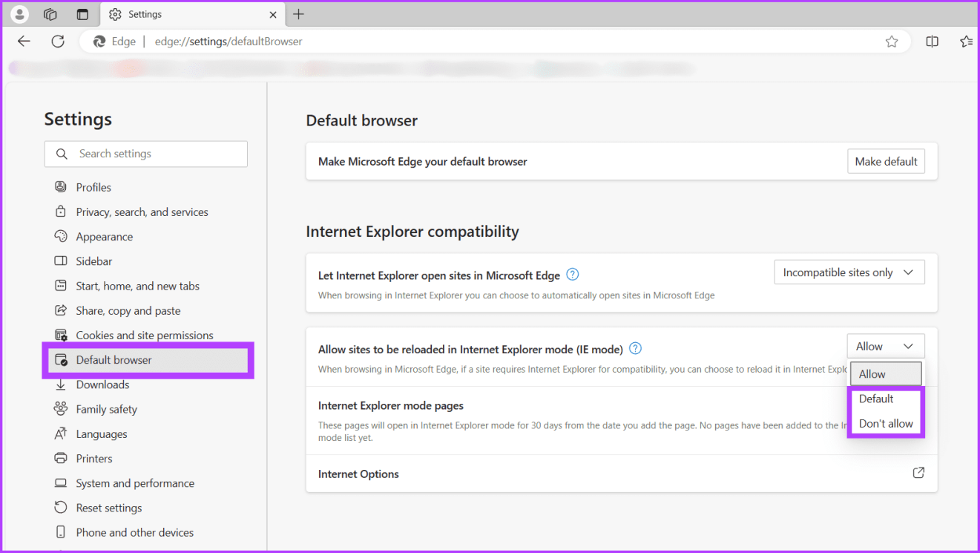Click the Appearance sidebar icon
Viewport: 980px width, 553px height.
(x=62, y=236)
